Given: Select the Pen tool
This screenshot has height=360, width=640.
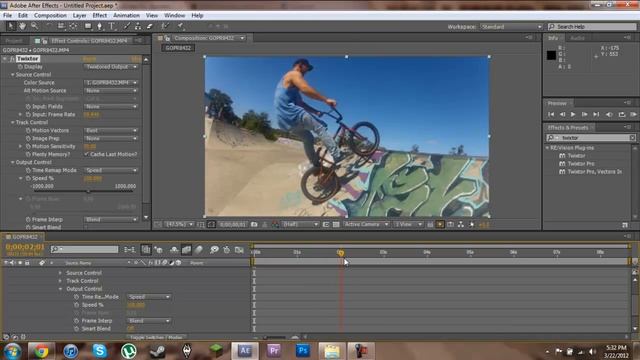Looking at the screenshot, I should point(99,26).
